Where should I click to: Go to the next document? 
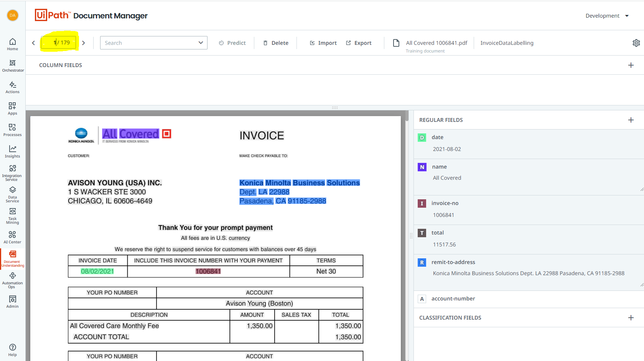(x=84, y=43)
